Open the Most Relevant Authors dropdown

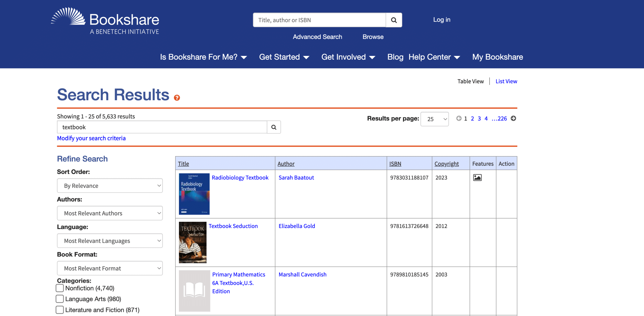(110, 213)
